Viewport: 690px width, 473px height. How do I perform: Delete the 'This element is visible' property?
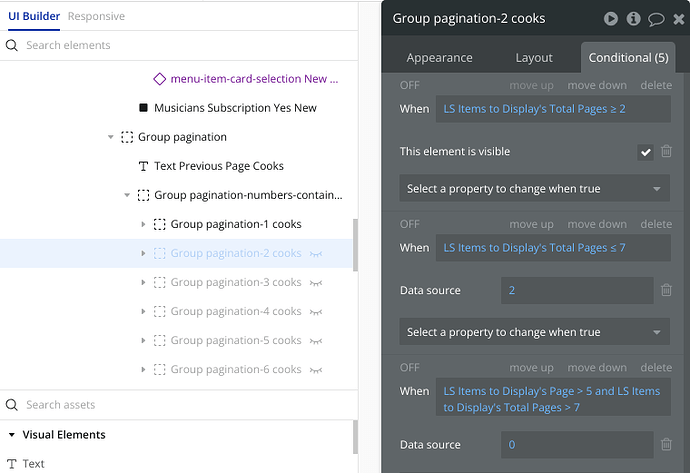(x=666, y=152)
